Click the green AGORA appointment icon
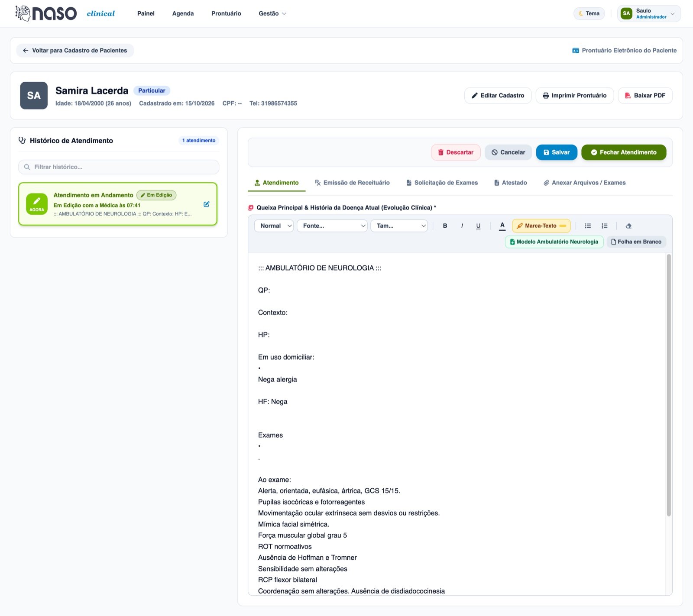 click(37, 204)
